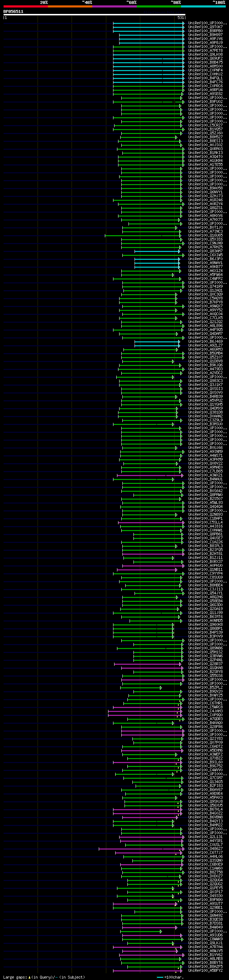Select label UniRef100_B0S642
This screenshot has height=980, width=229.
(x=205, y=491)
